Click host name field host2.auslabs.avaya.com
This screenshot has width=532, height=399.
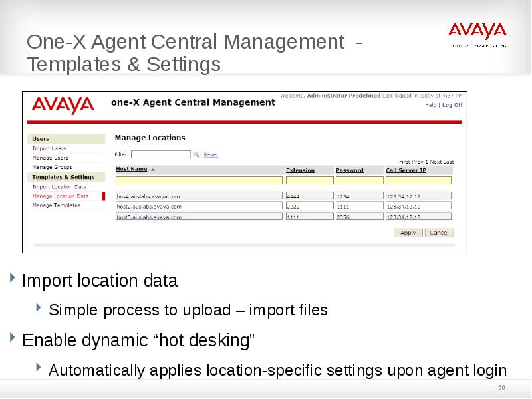(199, 206)
